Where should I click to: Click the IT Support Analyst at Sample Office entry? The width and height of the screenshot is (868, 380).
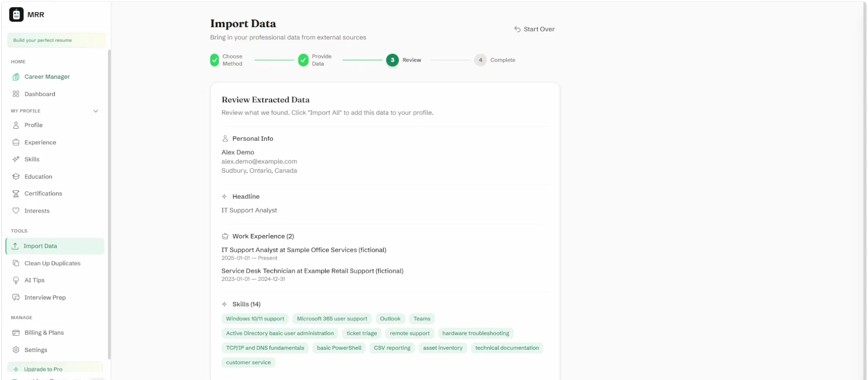click(x=304, y=254)
